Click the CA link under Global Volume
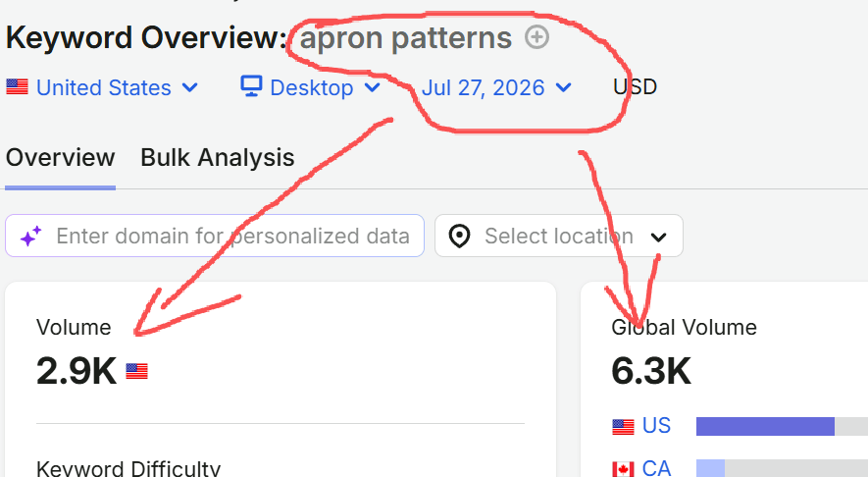Viewport: 868px width, 477px height. click(x=656, y=469)
